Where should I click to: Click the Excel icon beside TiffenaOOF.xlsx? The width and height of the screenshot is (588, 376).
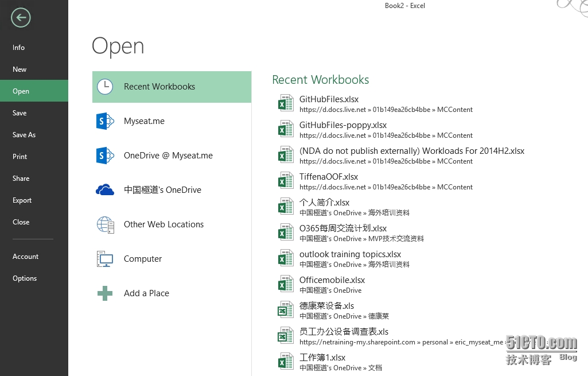[286, 181]
